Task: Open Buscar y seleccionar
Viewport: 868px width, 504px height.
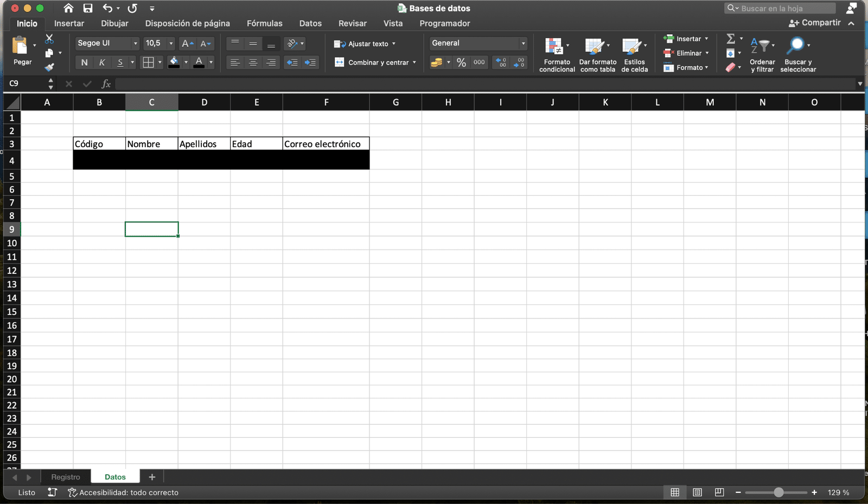Action: 797,54
